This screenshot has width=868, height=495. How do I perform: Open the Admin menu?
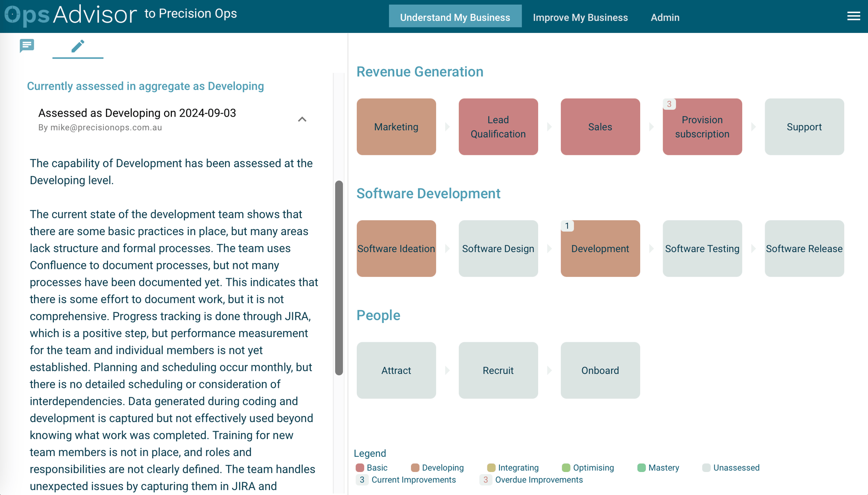coord(665,17)
